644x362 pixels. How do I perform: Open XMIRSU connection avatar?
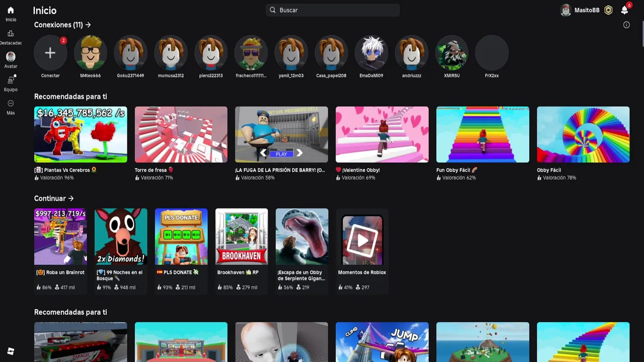click(452, 52)
